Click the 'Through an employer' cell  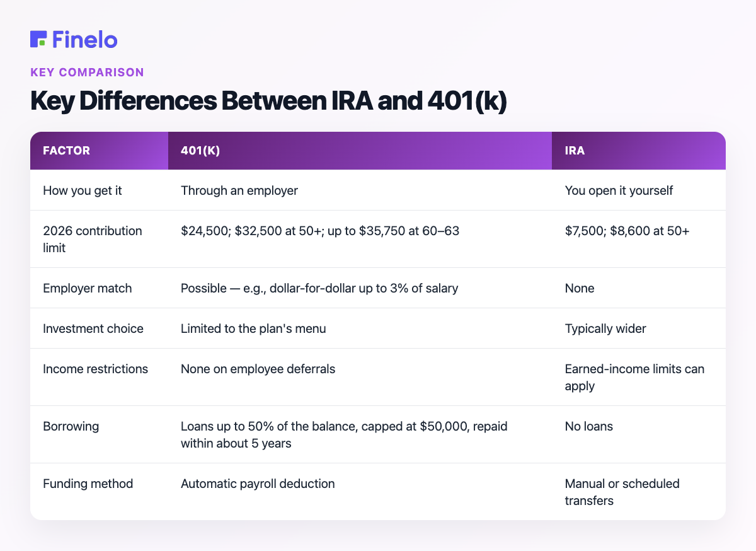click(360, 190)
